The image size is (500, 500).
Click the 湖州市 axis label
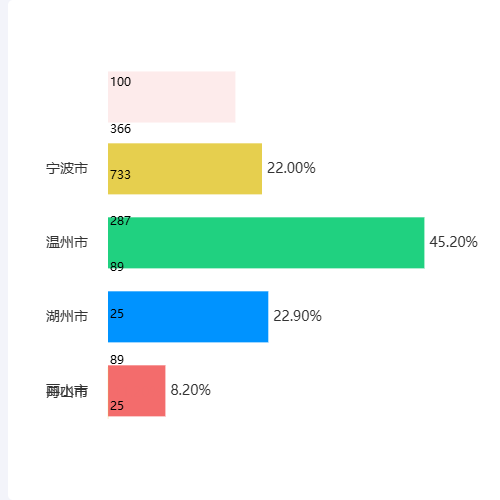tap(67, 316)
